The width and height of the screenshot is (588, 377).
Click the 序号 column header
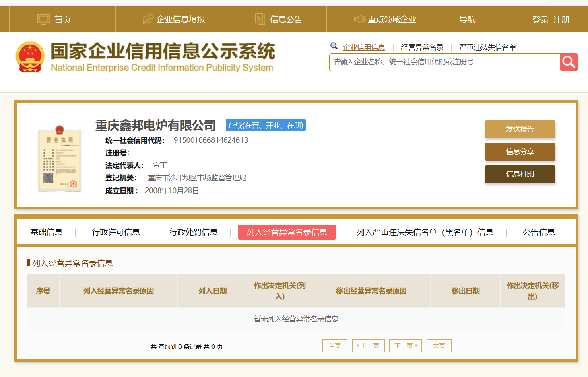[x=43, y=291]
